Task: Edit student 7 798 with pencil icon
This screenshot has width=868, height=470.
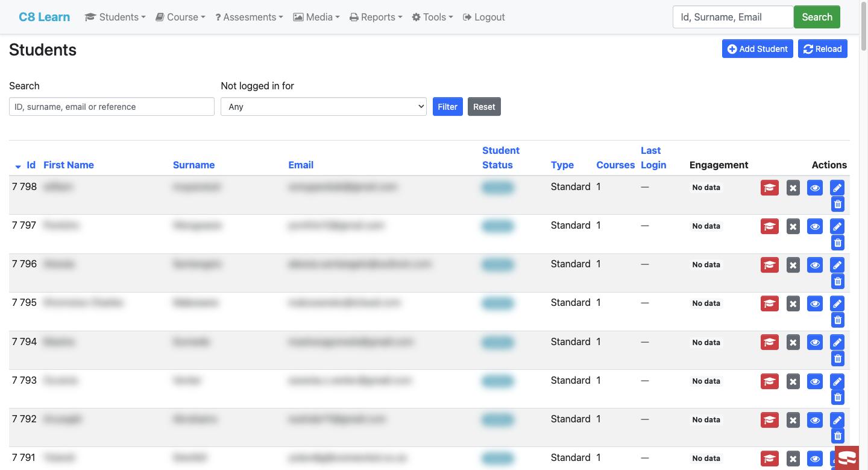Action: point(837,188)
